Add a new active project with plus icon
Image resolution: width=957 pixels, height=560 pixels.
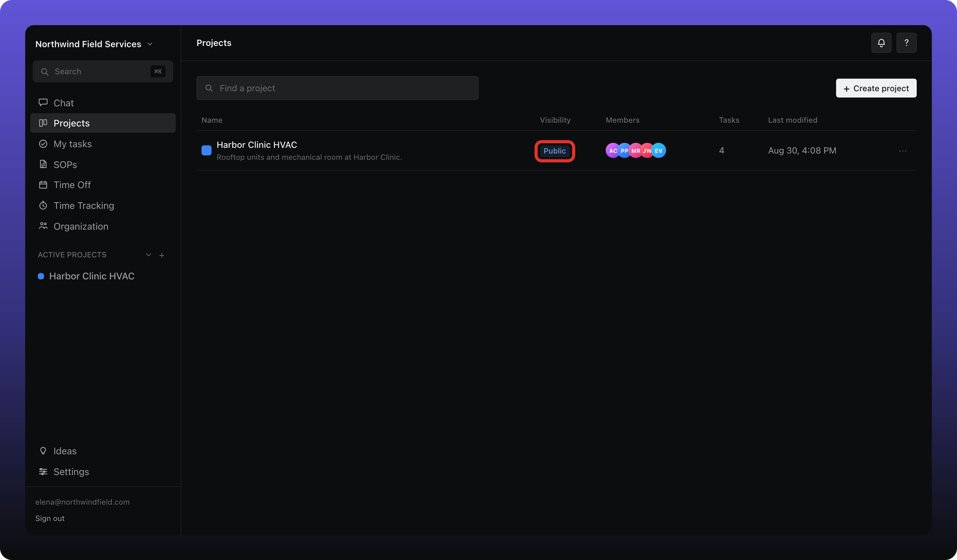tap(162, 255)
